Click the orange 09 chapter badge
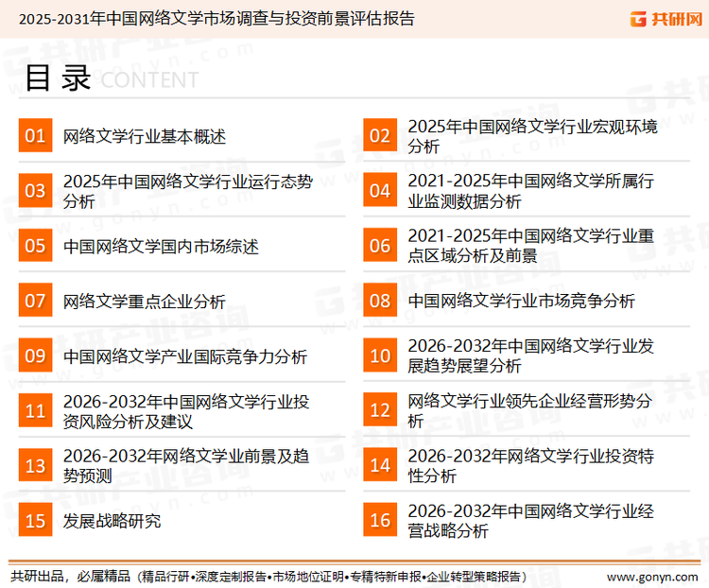Screen dimensions: 709x588 [x=35, y=355]
